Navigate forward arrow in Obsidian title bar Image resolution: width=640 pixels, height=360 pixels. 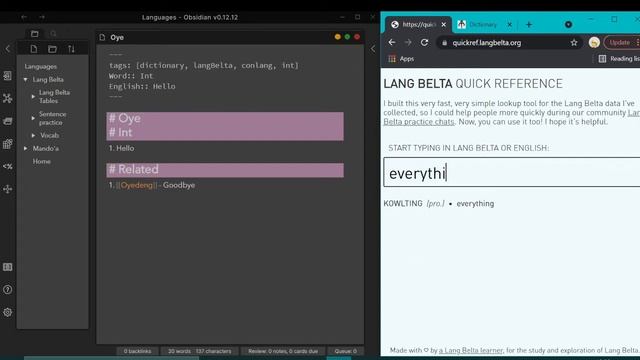42,17
